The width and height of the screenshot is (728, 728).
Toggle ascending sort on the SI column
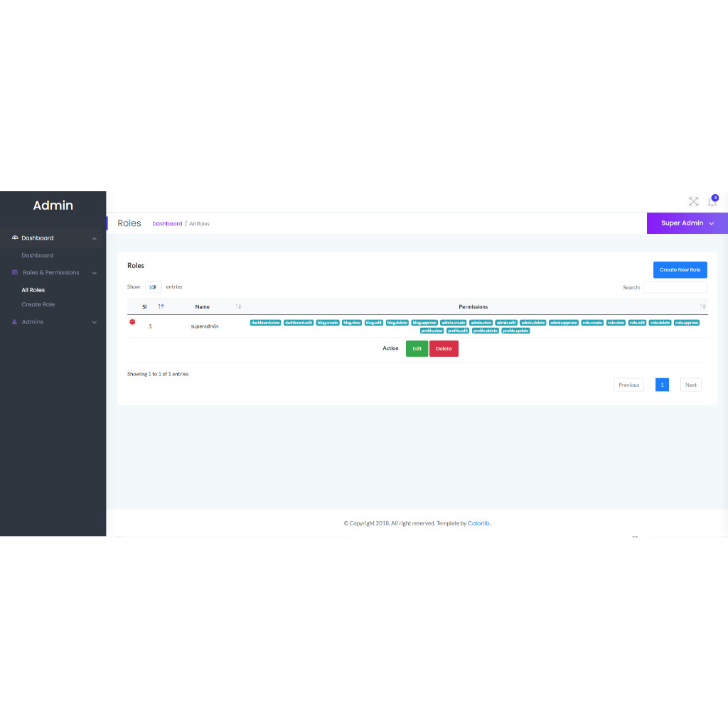pos(159,306)
